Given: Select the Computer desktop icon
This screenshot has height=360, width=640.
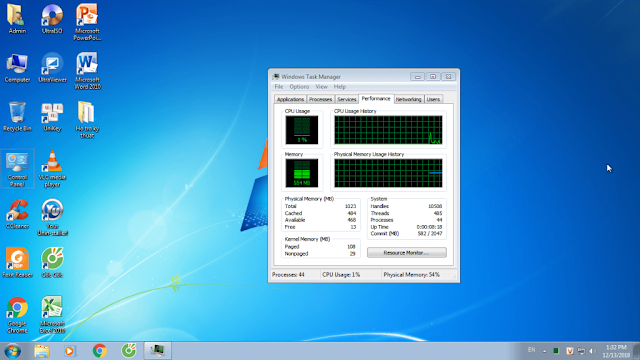Looking at the screenshot, I should point(17,68).
